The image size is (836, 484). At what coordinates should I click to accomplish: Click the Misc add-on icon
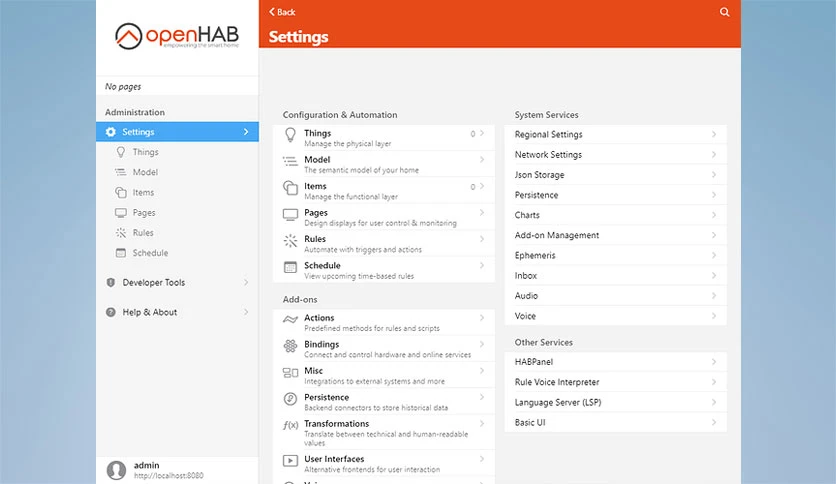290,373
